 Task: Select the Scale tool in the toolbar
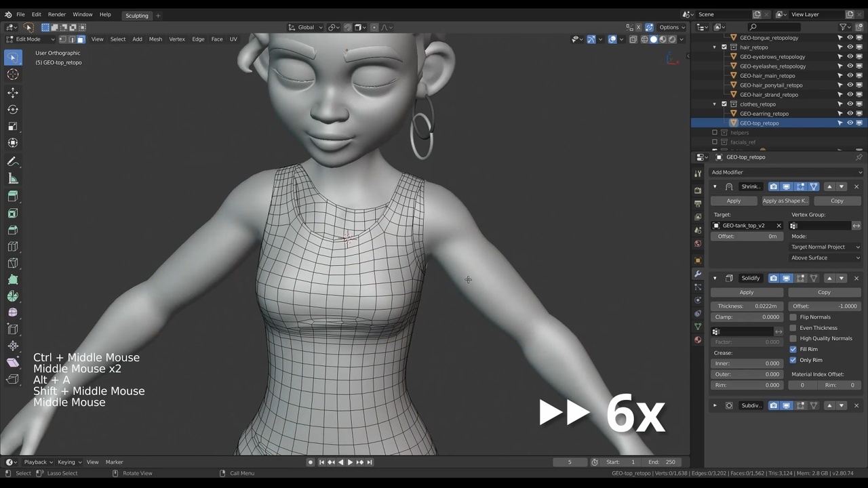13,126
